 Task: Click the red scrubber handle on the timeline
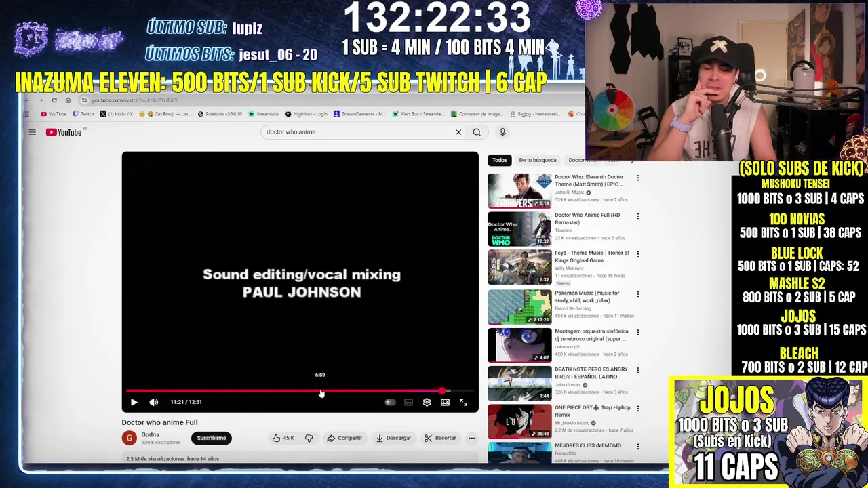pyautogui.click(x=442, y=391)
